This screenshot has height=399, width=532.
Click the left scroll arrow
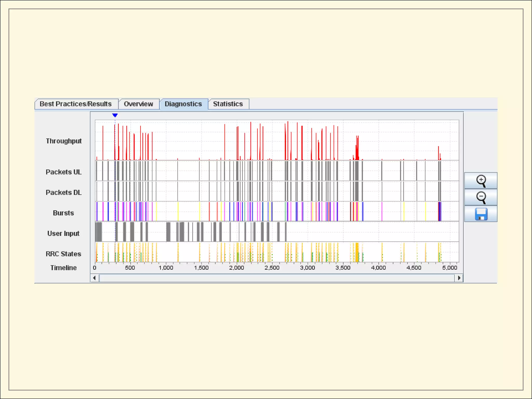[x=94, y=278]
